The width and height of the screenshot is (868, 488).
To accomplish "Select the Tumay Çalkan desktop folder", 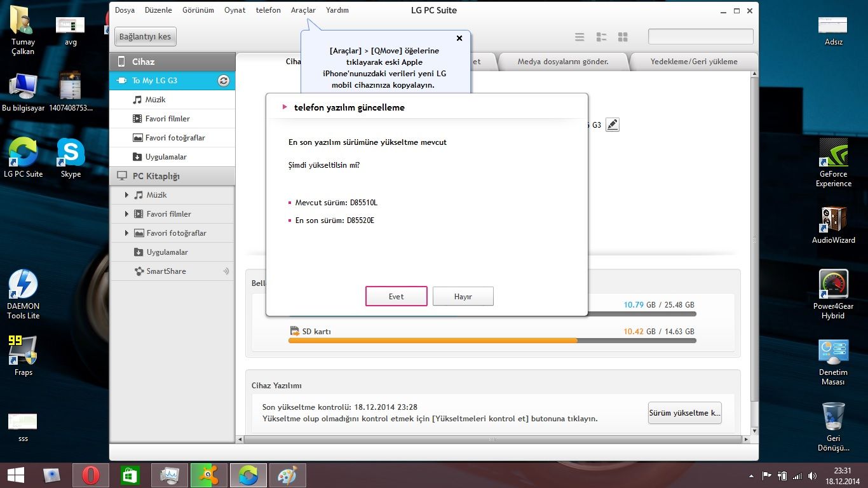I will (24, 30).
